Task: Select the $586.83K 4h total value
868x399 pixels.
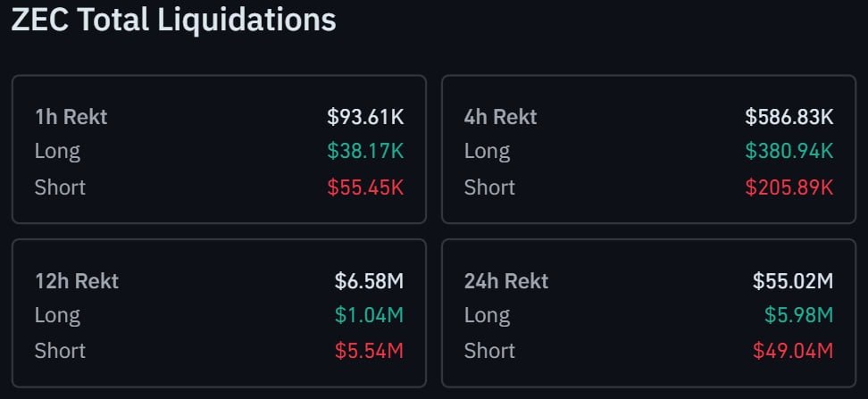Action: pyautogui.click(x=789, y=117)
